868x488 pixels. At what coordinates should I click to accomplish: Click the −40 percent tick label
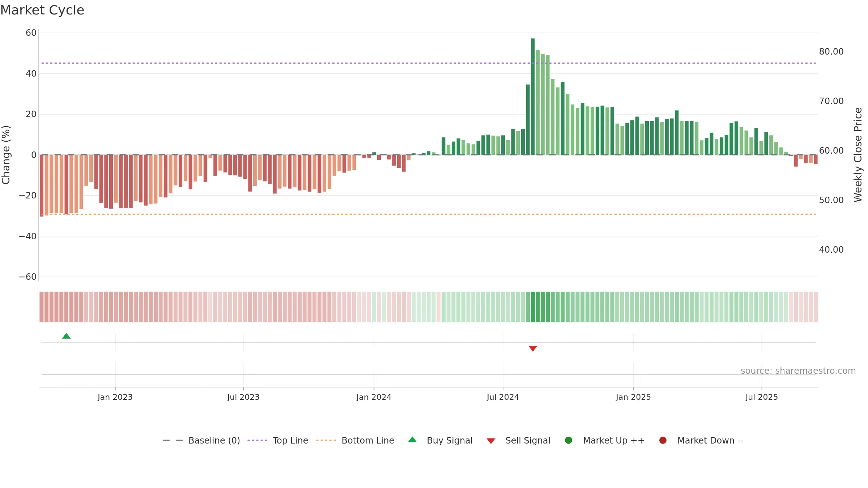coord(28,236)
